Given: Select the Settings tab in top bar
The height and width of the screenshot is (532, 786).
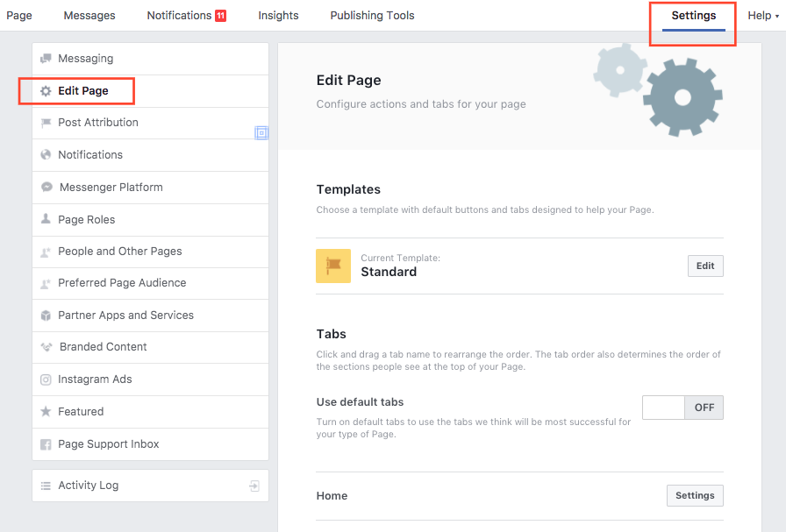Looking at the screenshot, I should tap(694, 16).
